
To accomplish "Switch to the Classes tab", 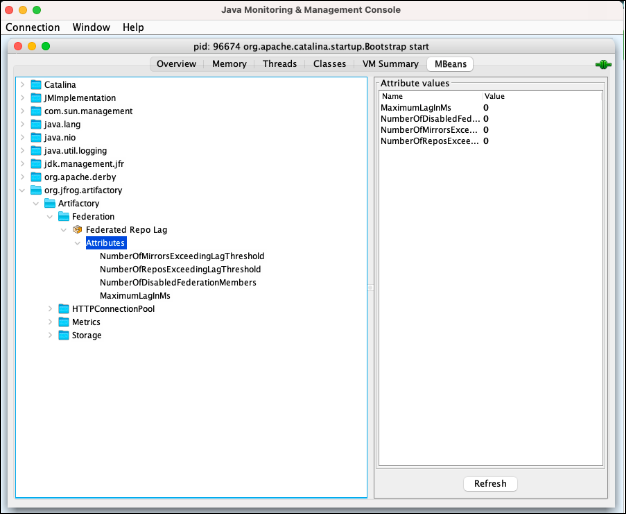I will (x=329, y=64).
